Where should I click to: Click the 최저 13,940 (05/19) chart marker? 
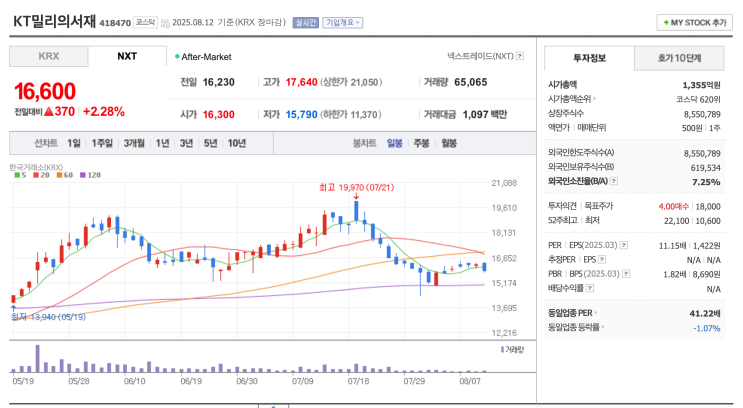click(x=48, y=317)
